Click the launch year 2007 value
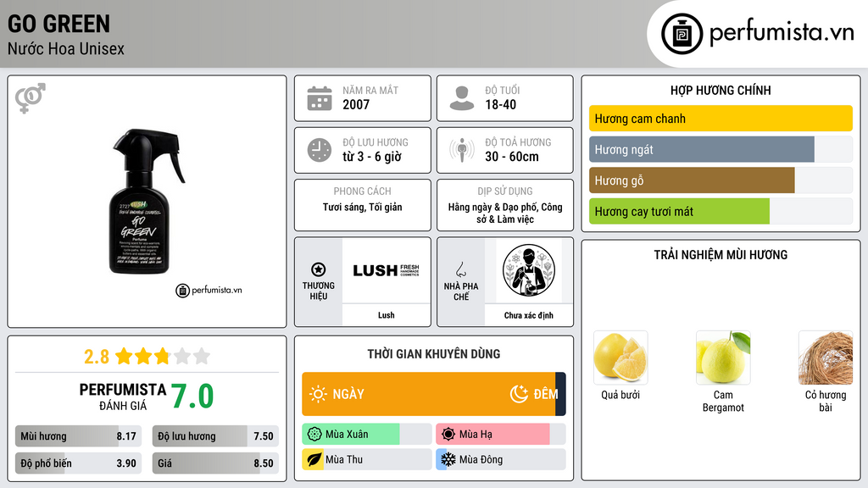This screenshot has width=868, height=488. coord(356,104)
